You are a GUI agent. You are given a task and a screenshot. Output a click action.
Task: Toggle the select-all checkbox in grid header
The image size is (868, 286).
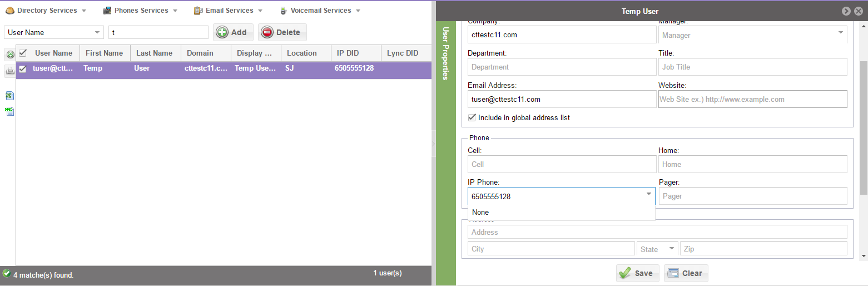23,53
